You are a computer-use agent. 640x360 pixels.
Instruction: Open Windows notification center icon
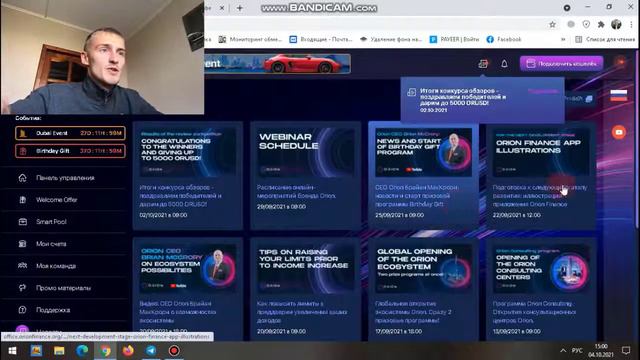(626, 351)
